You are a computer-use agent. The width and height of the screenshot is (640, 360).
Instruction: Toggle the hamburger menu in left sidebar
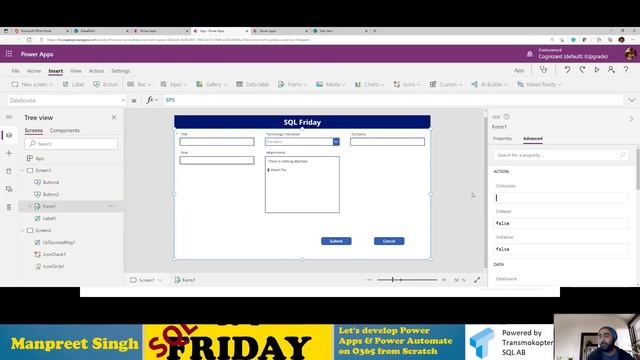tap(9, 117)
